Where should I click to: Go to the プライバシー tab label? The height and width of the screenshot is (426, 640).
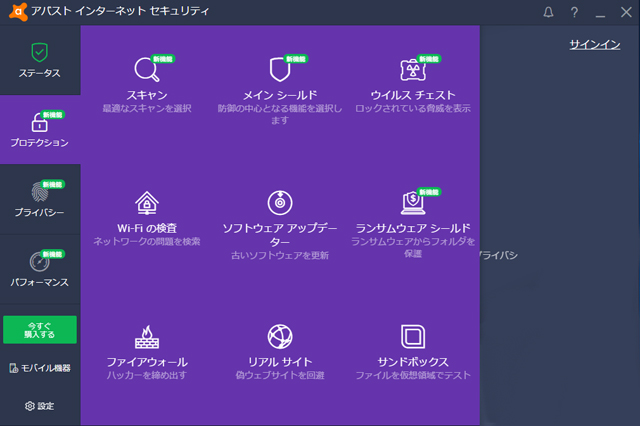point(40,212)
